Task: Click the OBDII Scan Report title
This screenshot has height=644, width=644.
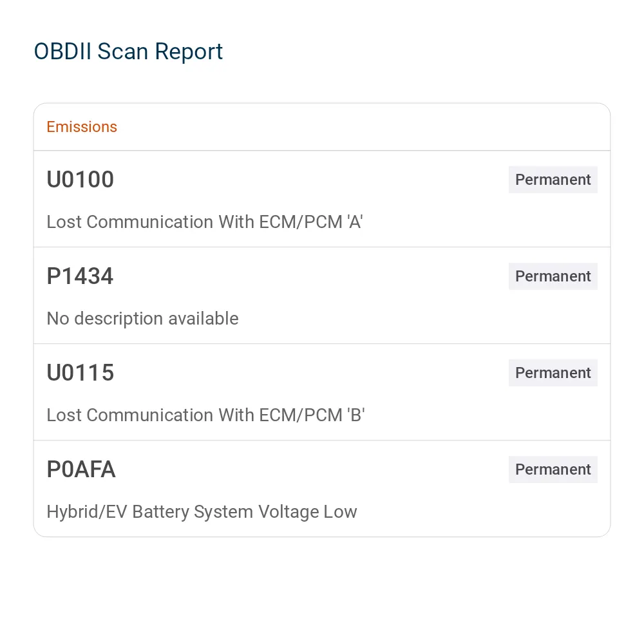Action: [128, 52]
